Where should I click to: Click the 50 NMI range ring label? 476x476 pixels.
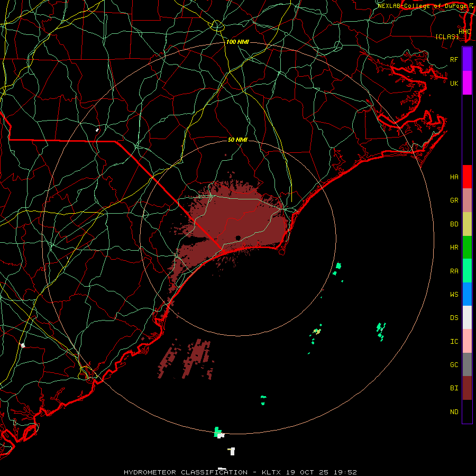(x=237, y=140)
